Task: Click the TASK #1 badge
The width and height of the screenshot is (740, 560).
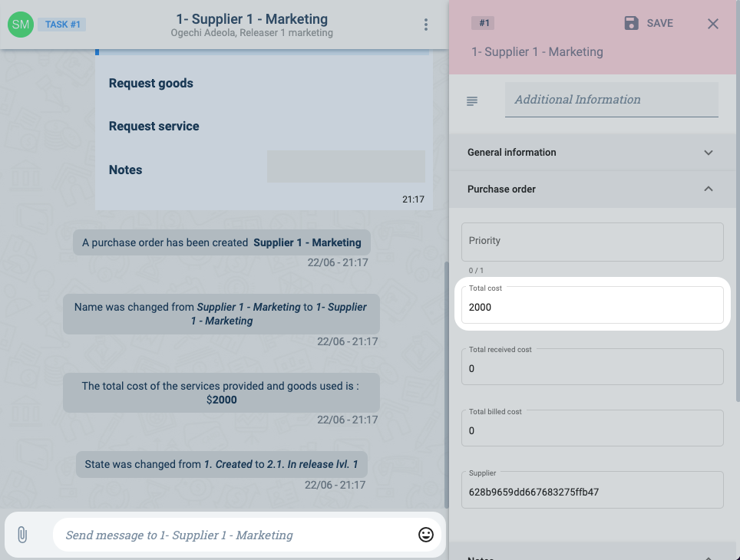Action: (x=62, y=25)
